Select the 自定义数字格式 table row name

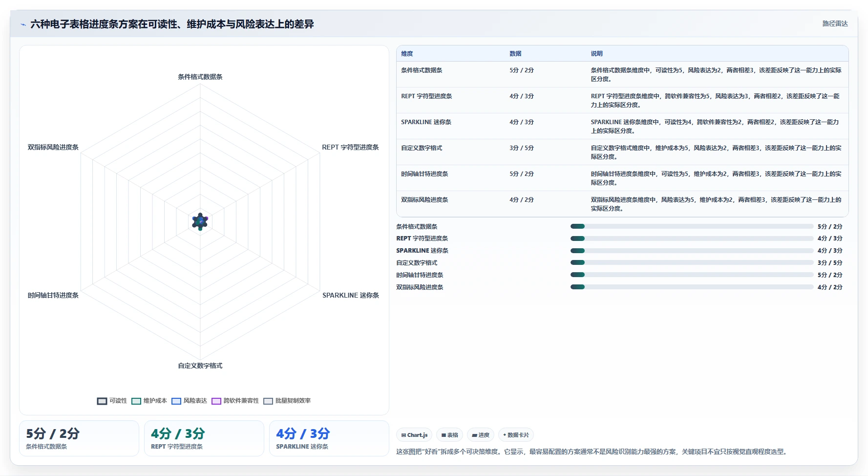click(x=422, y=148)
